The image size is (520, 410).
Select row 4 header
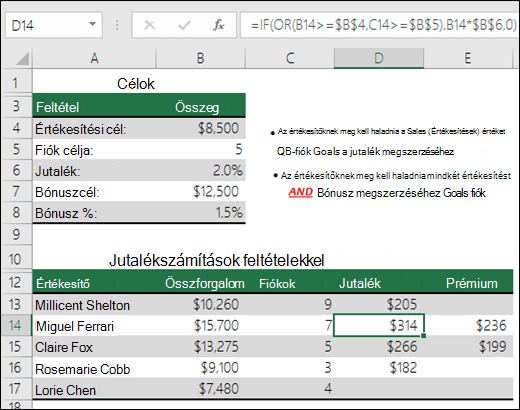tap(16, 128)
